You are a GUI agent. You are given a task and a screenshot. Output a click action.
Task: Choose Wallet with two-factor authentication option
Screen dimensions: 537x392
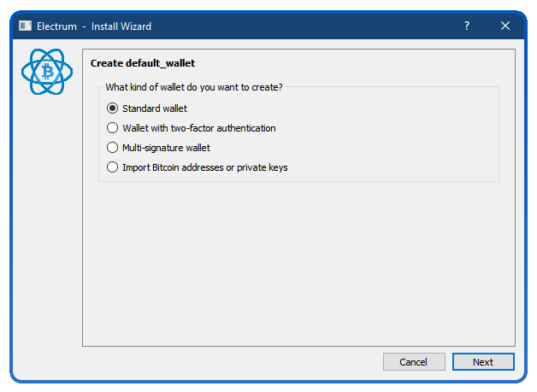click(x=112, y=128)
